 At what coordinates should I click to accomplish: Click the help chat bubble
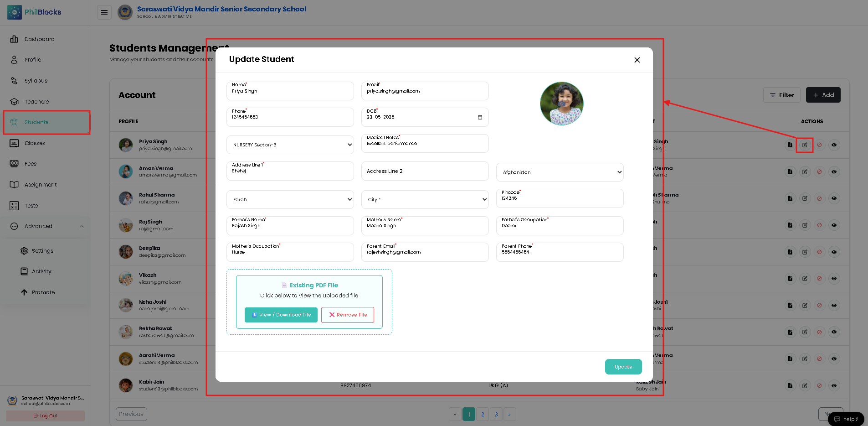point(846,419)
